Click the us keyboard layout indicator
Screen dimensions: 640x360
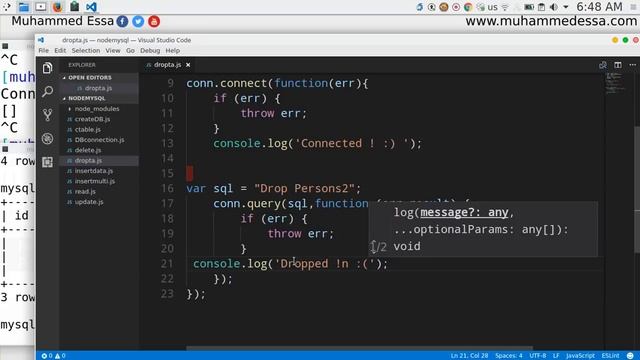[x=493, y=7]
